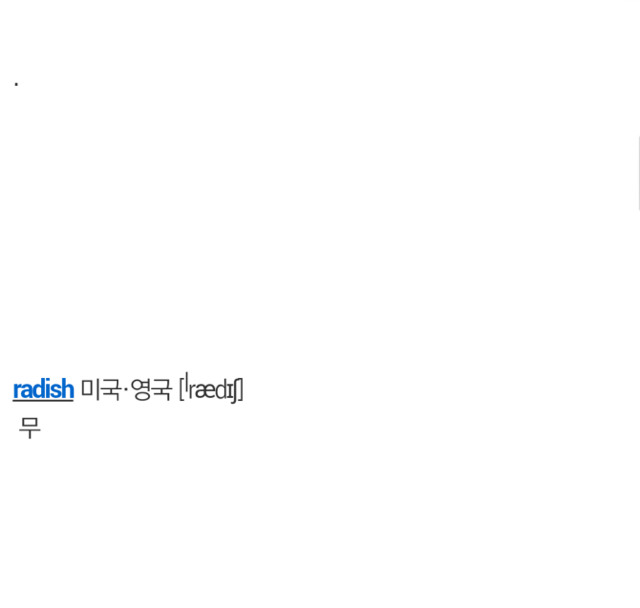This screenshot has width=640, height=608.
Task: Click the ʃ symbol ending the transcription
Action: click(236, 391)
